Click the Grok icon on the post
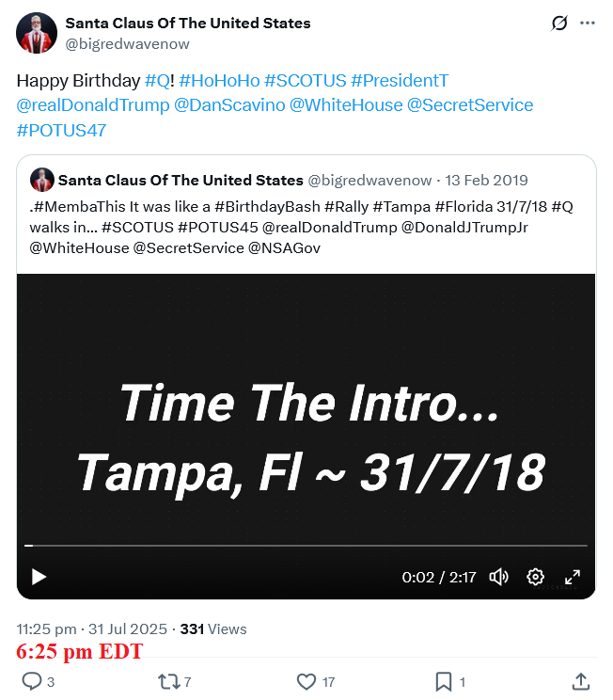The image size is (613, 700). point(559,24)
